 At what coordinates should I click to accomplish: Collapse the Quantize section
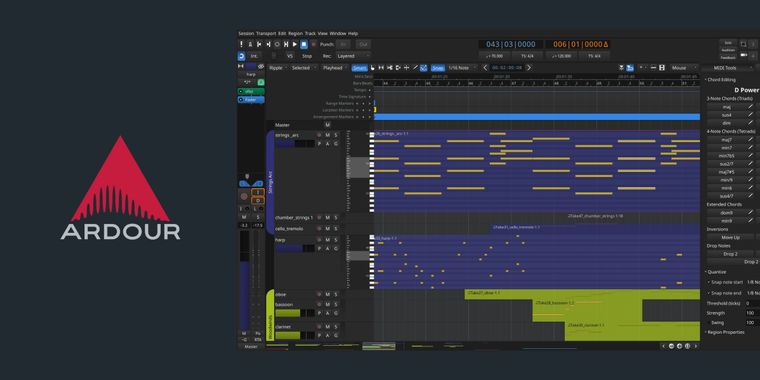pyautogui.click(x=715, y=272)
